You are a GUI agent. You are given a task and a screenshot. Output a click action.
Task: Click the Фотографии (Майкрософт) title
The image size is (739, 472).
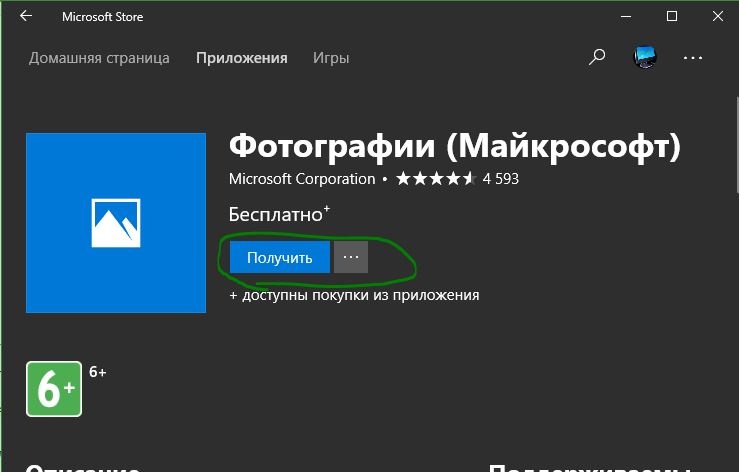tap(455, 147)
